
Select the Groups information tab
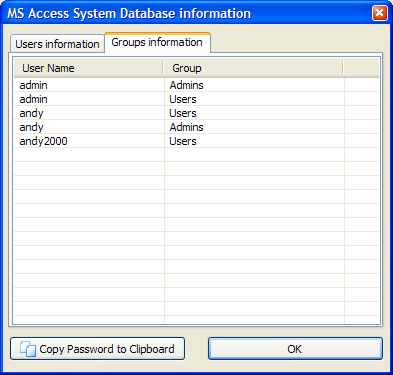pyautogui.click(x=157, y=42)
